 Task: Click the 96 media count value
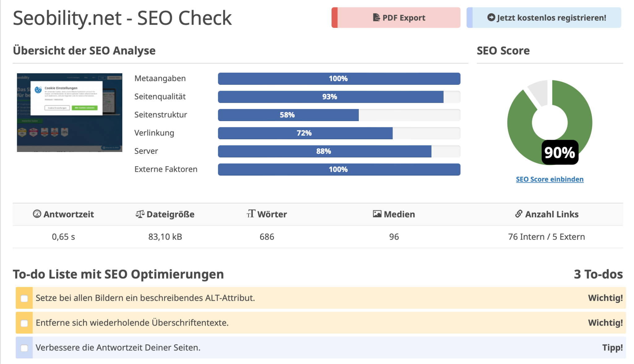[x=394, y=237]
